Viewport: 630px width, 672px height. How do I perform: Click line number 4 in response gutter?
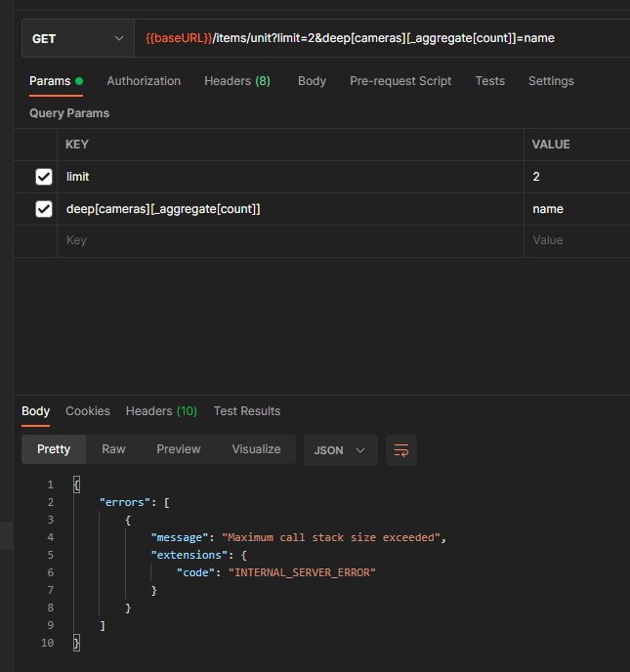(51, 537)
